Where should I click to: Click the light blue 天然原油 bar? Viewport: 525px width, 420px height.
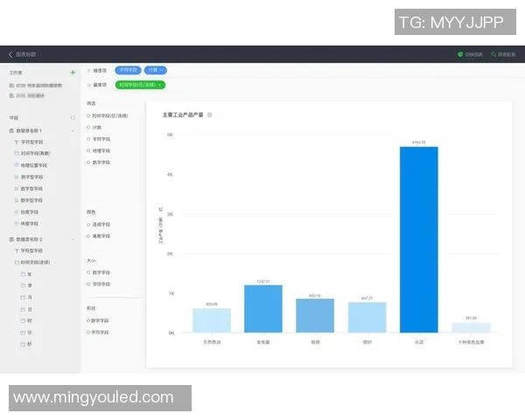pos(212,320)
